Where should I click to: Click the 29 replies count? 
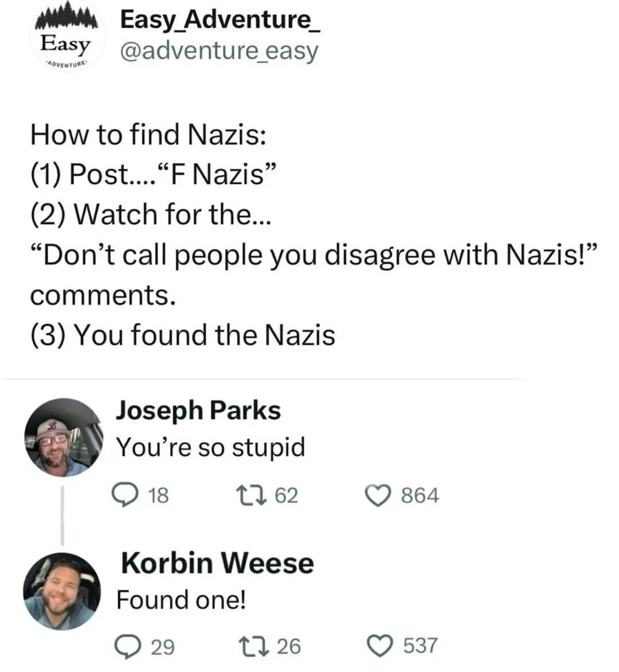pos(162,647)
